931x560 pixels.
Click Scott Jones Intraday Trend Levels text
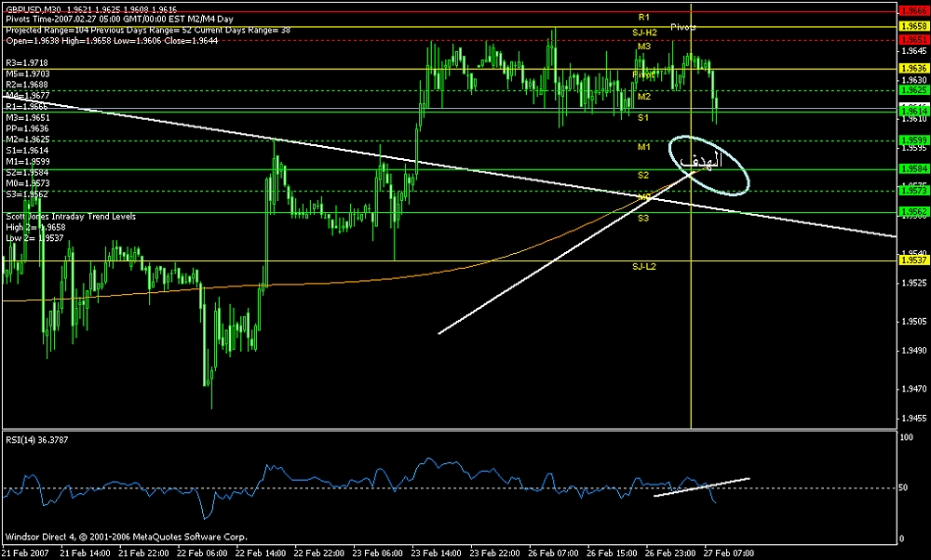[70, 216]
